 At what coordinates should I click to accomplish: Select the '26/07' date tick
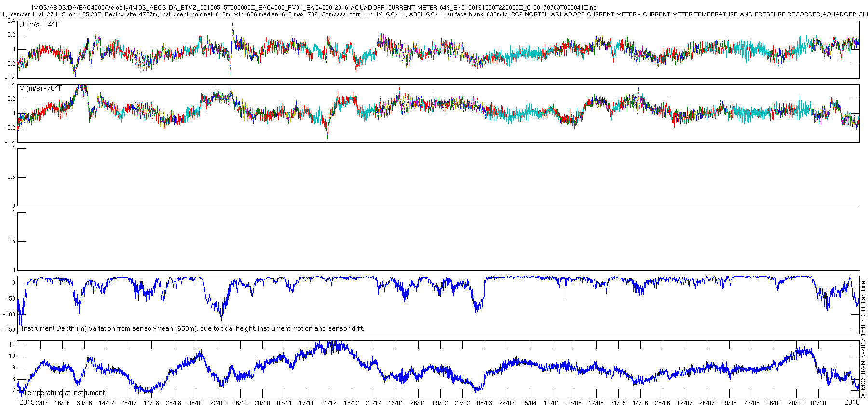707,403
